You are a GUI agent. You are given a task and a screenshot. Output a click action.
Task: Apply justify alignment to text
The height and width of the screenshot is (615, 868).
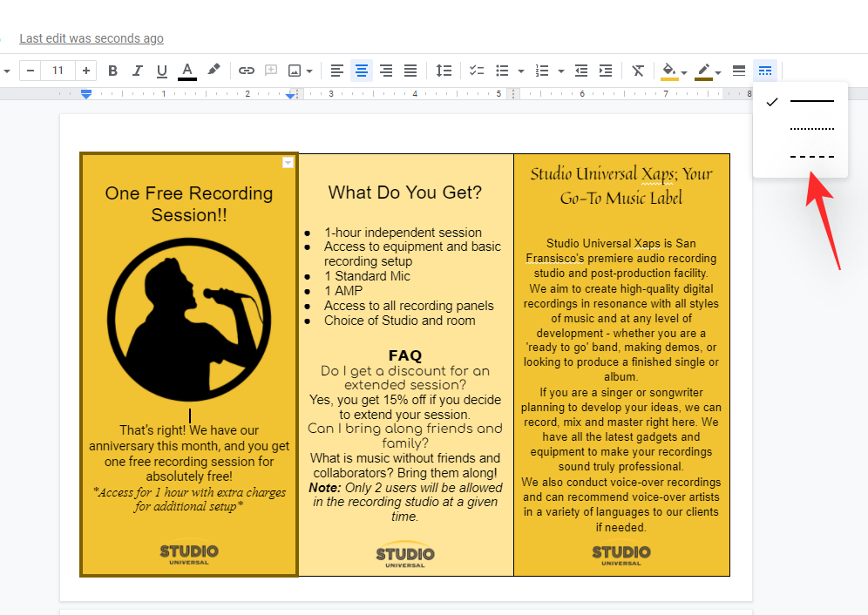coord(410,71)
